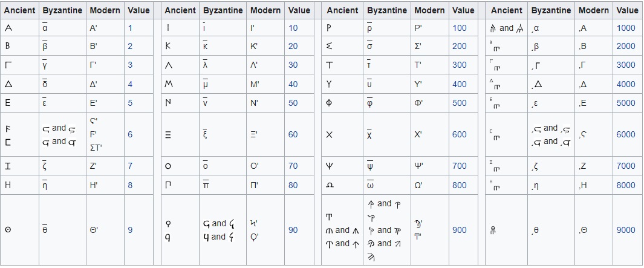Open the value link 800
Screen dimensions: 644x268
tap(459, 185)
